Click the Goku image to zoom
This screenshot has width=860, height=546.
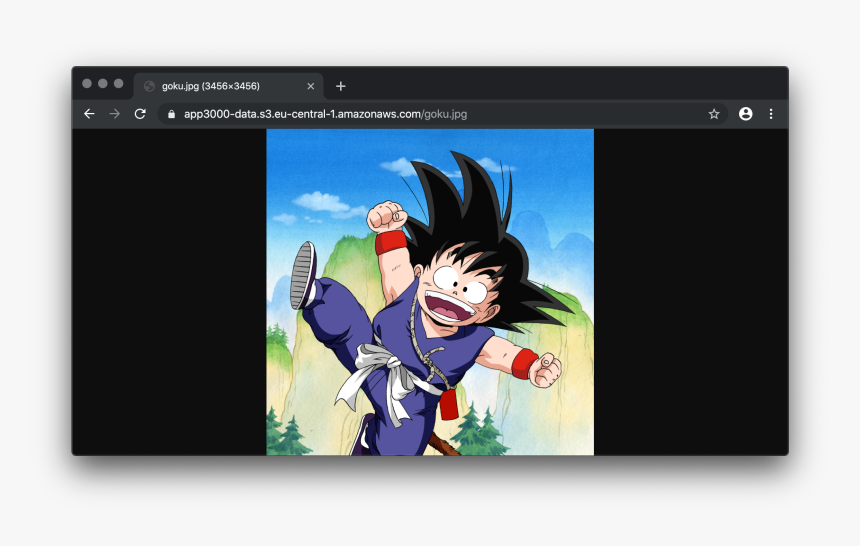(430, 292)
